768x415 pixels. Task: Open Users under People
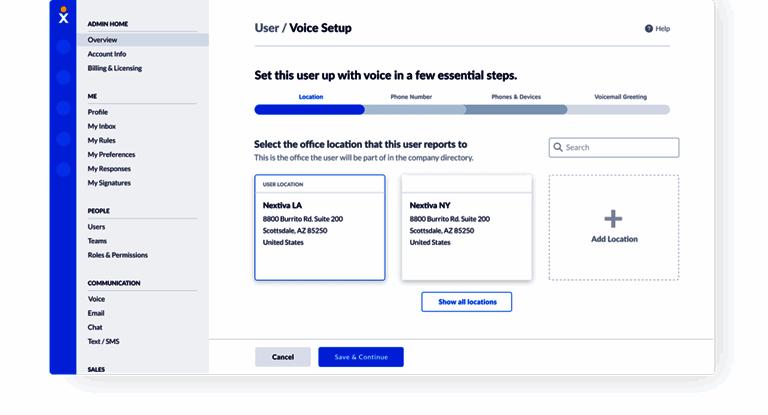(96, 227)
